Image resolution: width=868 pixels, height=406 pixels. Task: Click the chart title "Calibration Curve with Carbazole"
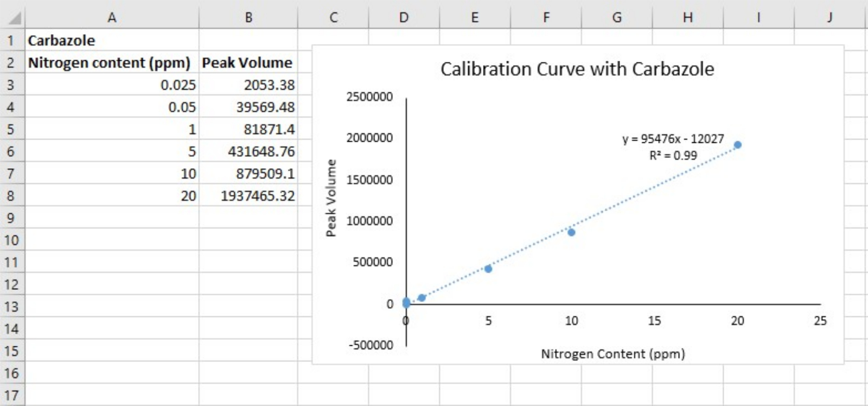point(577,69)
